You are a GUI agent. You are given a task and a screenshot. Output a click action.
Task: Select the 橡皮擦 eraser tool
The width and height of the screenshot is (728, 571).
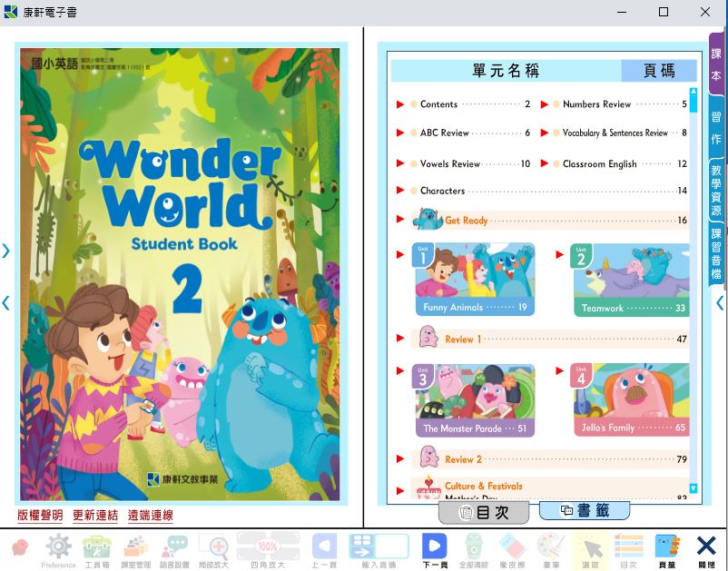point(512,547)
